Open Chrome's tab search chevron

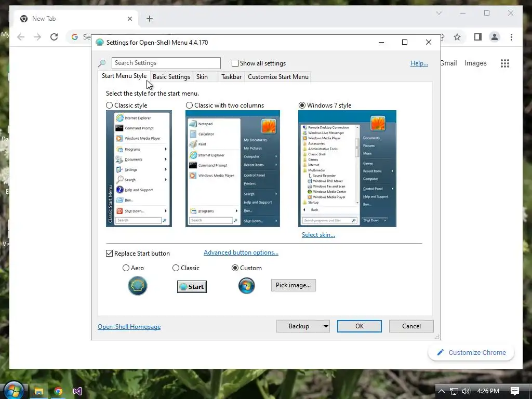438,13
